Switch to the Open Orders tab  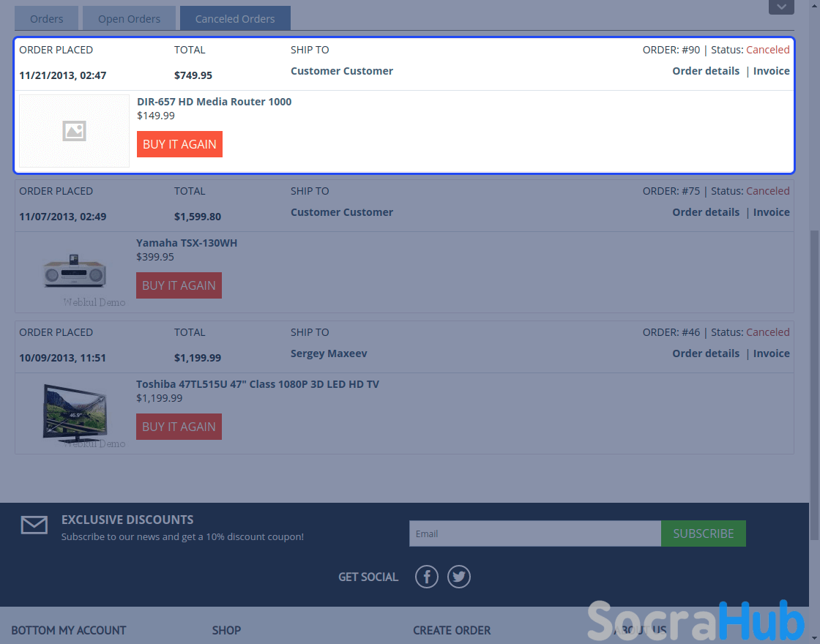(129, 18)
